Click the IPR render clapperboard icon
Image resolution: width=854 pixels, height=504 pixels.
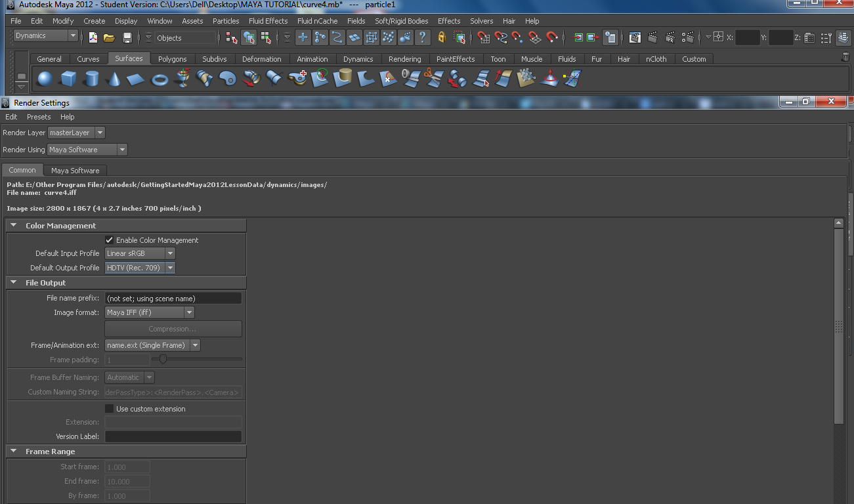670,37
